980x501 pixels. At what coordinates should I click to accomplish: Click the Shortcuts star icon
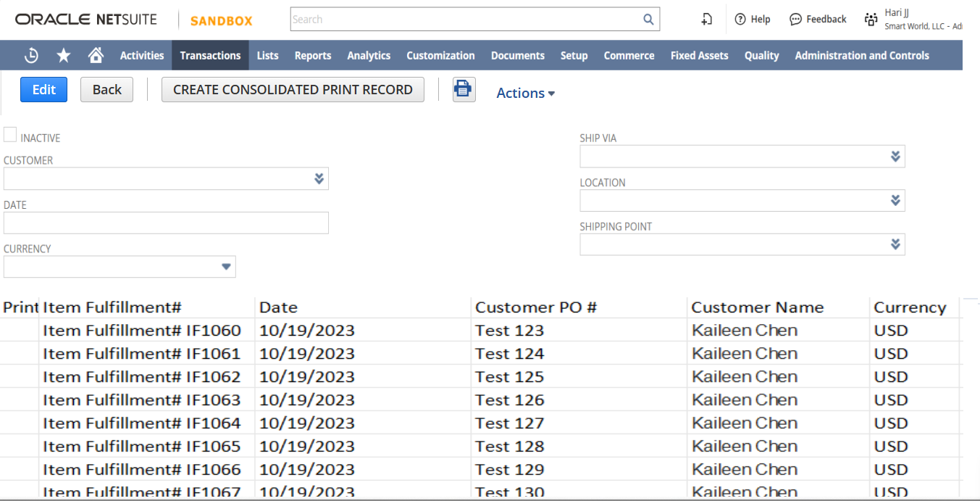(x=64, y=55)
